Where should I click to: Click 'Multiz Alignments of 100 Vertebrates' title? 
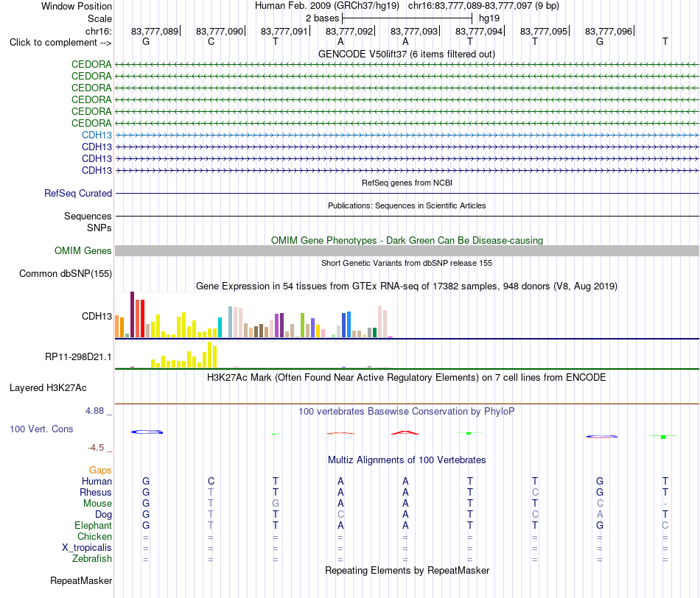[x=407, y=460]
